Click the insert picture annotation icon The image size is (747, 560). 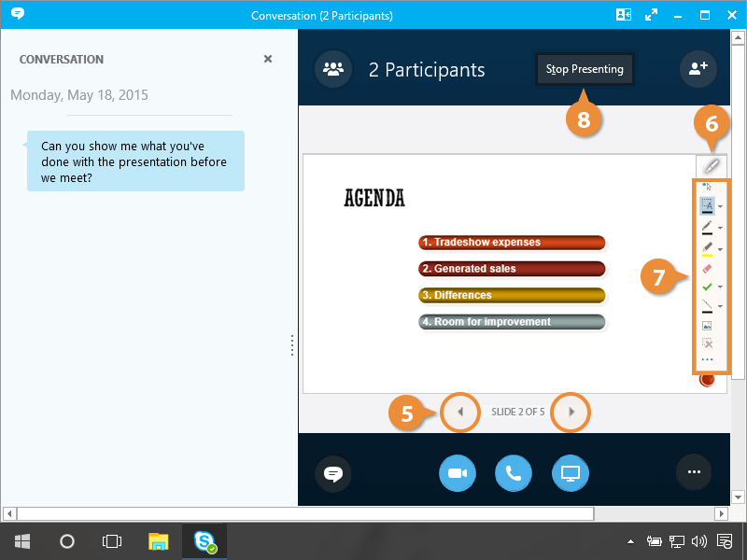pyautogui.click(x=707, y=326)
